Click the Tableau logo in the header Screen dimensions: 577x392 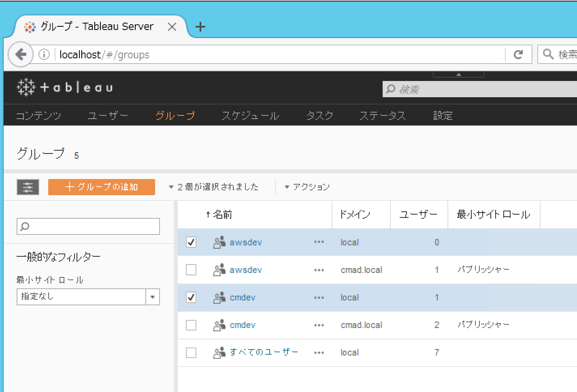click(65, 87)
